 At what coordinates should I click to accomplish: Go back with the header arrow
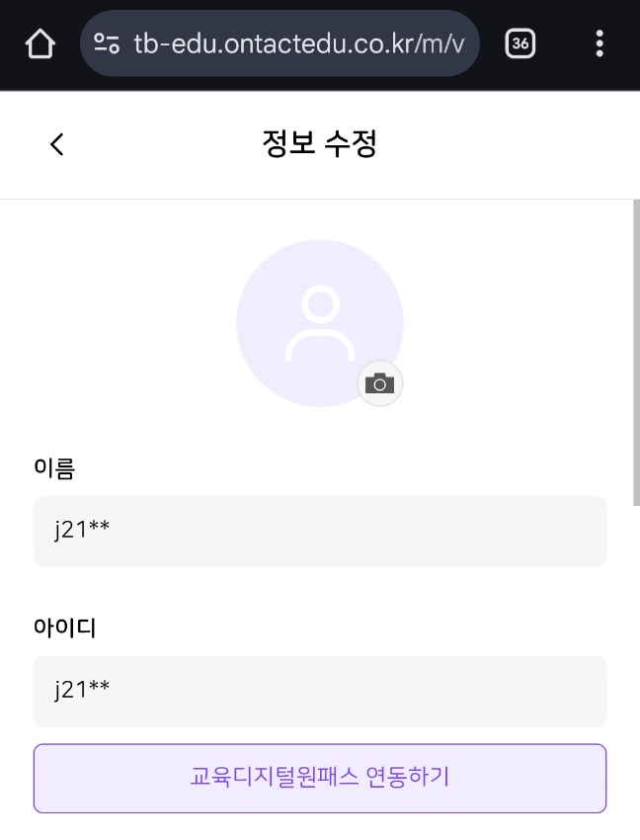pyautogui.click(x=57, y=144)
